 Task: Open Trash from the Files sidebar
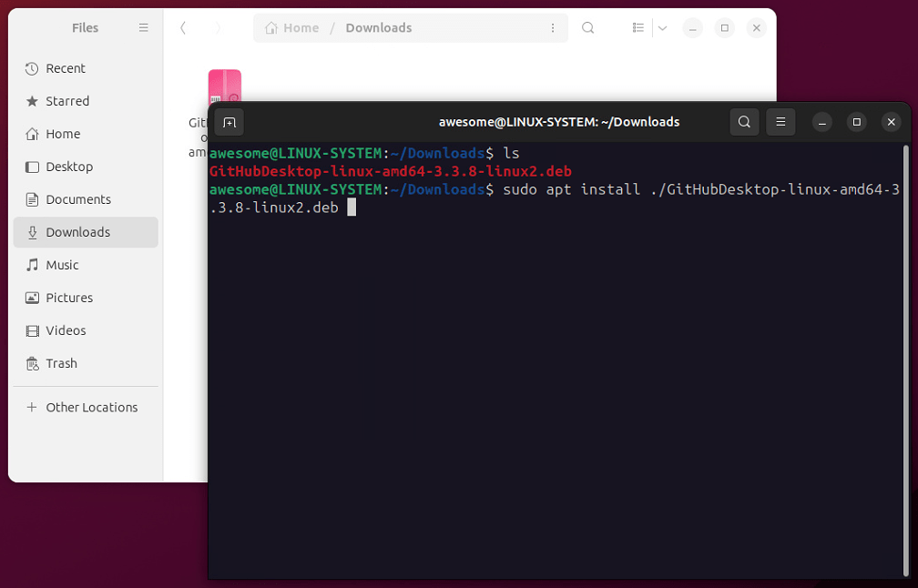[x=61, y=363]
